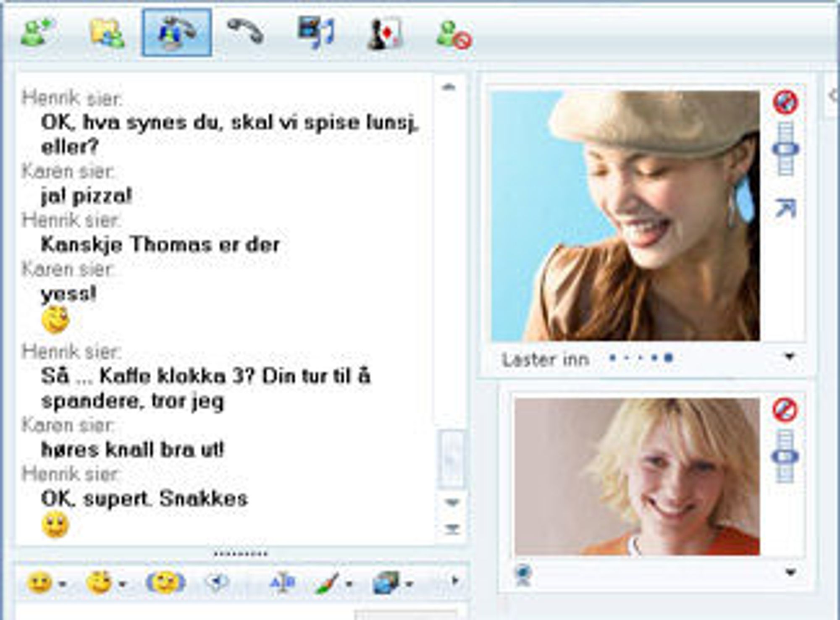Click the scroll up arrow in chat history
840x620 pixels.
click(x=449, y=87)
